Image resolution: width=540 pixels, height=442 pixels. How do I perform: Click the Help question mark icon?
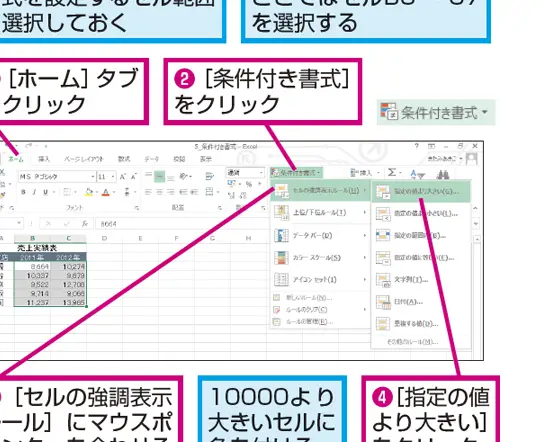click(x=417, y=146)
